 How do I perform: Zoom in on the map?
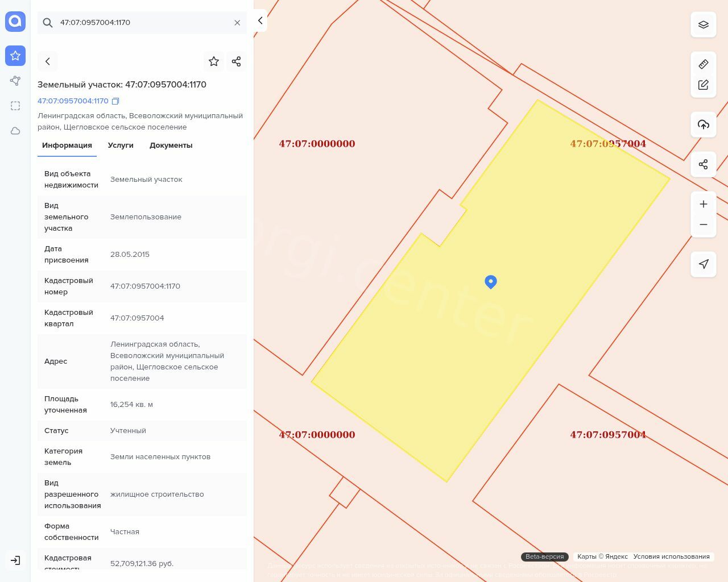tap(704, 204)
